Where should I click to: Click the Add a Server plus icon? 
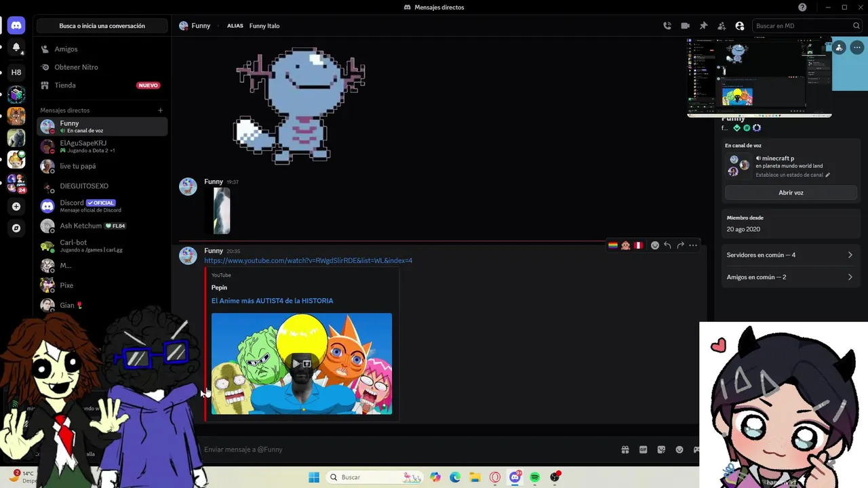[16, 207]
